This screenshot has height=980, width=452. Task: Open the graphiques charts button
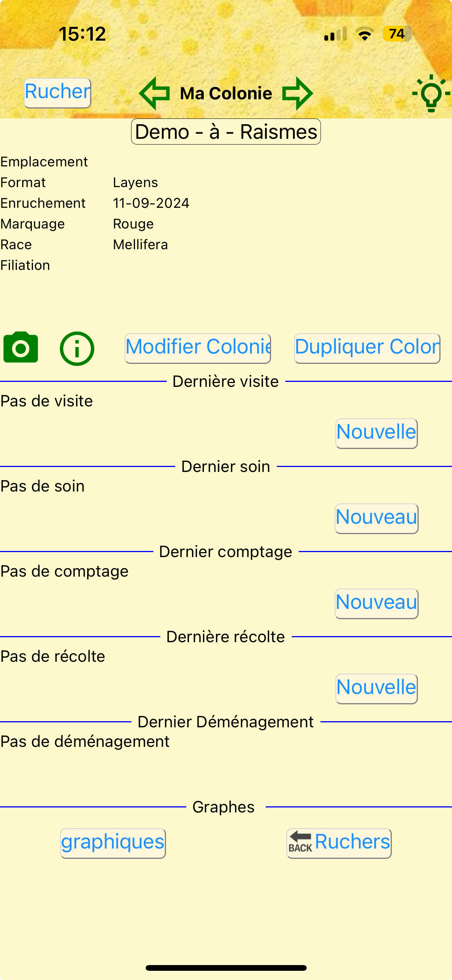(113, 843)
